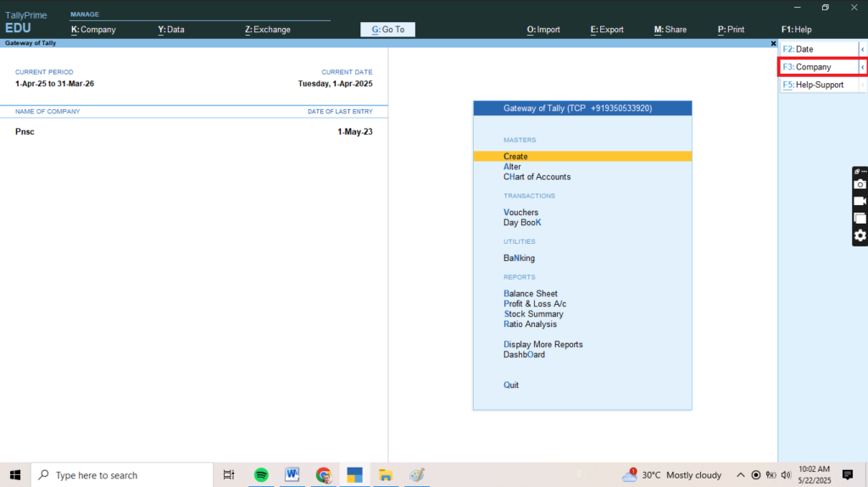868x487 pixels.
Task: Open the O: Import menu
Action: click(x=543, y=30)
